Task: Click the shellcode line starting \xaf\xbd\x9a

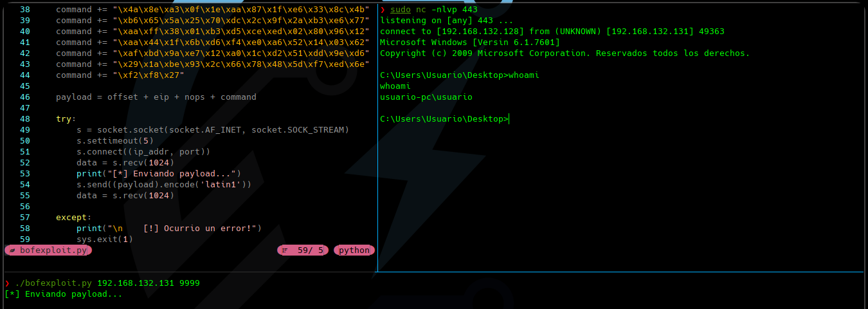Action: (x=213, y=53)
